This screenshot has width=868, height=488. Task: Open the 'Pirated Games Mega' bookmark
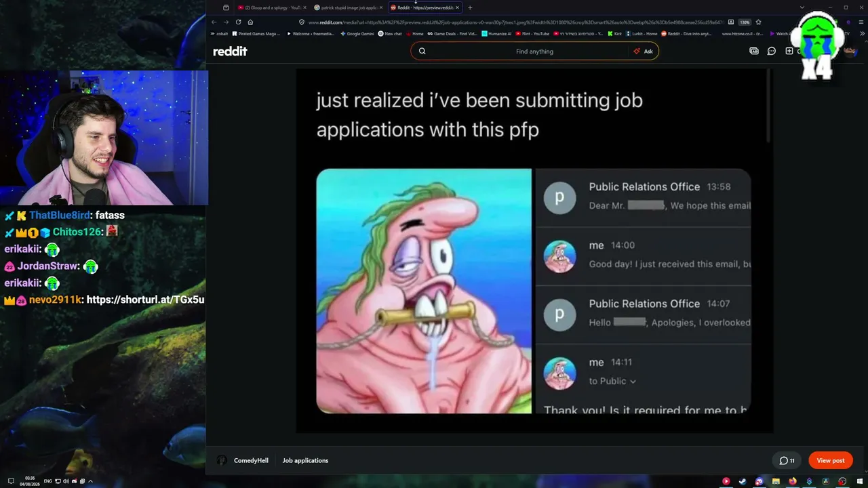tap(256, 34)
